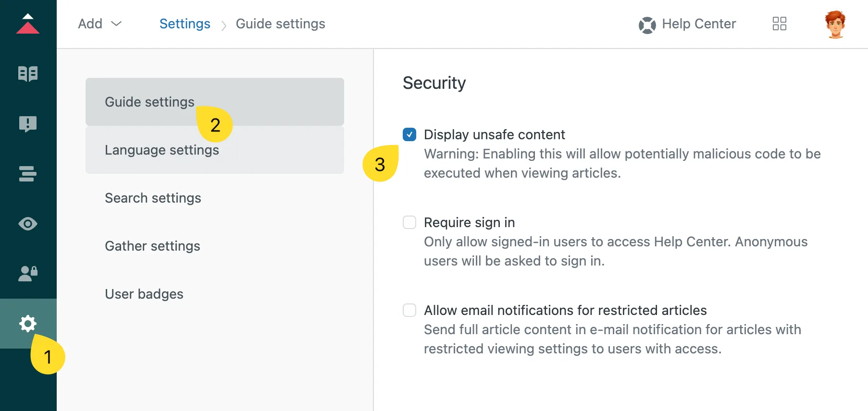Open the arrange content stacked bars icon
Screen dimensions: 868x411
(x=28, y=173)
